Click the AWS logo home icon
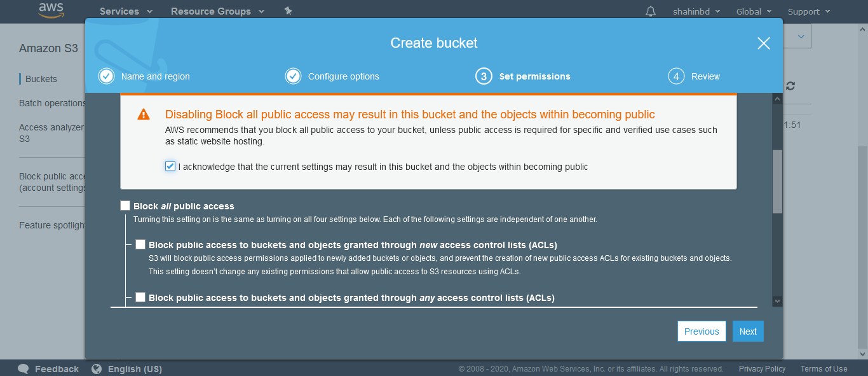This screenshot has height=376, width=868. pos(51,10)
